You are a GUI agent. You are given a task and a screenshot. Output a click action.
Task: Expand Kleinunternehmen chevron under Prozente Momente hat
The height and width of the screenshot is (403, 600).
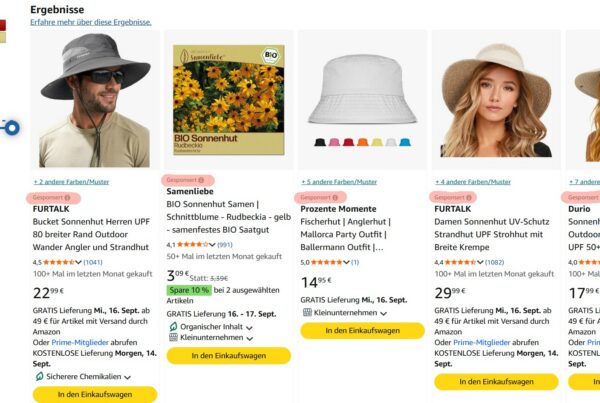click(x=383, y=313)
